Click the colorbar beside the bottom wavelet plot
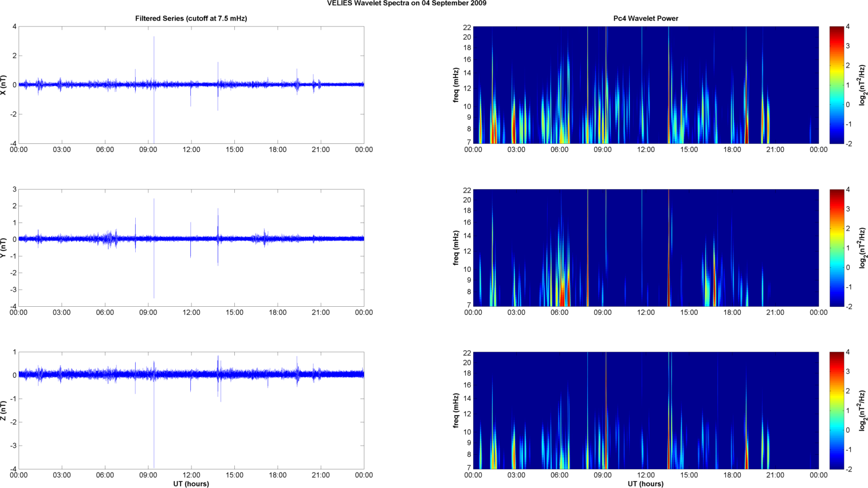Screen dimensions: 868x488 coord(836,411)
